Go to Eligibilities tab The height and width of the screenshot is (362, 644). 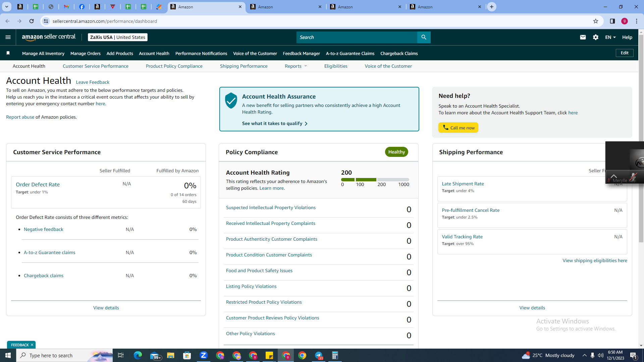336,66
